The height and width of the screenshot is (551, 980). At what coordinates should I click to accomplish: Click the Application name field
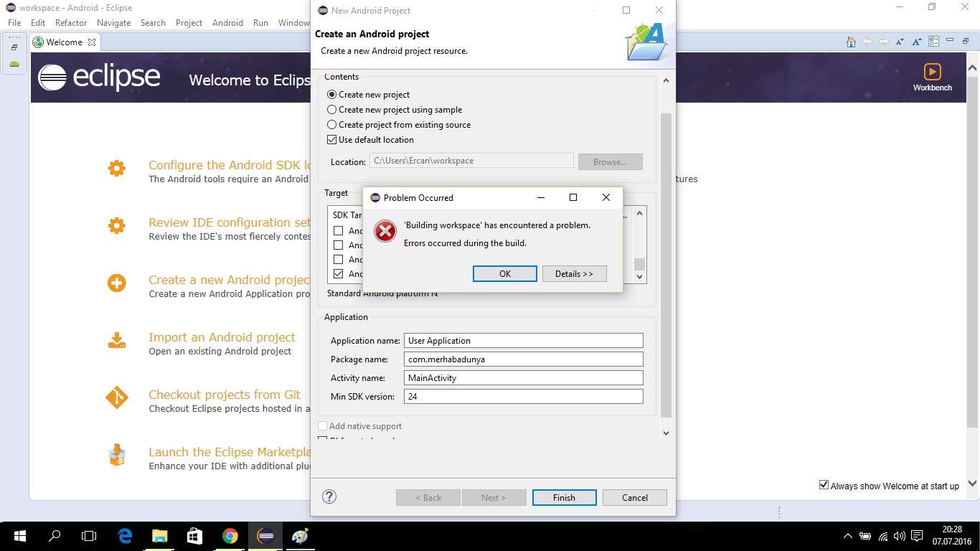pyautogui.click(x=524, y=341)
